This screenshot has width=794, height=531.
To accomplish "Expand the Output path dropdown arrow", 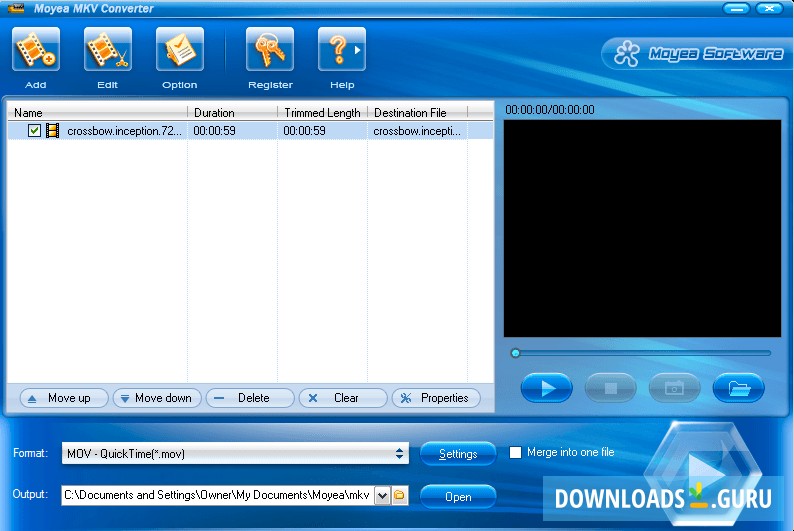I will [x=382, y=496].
